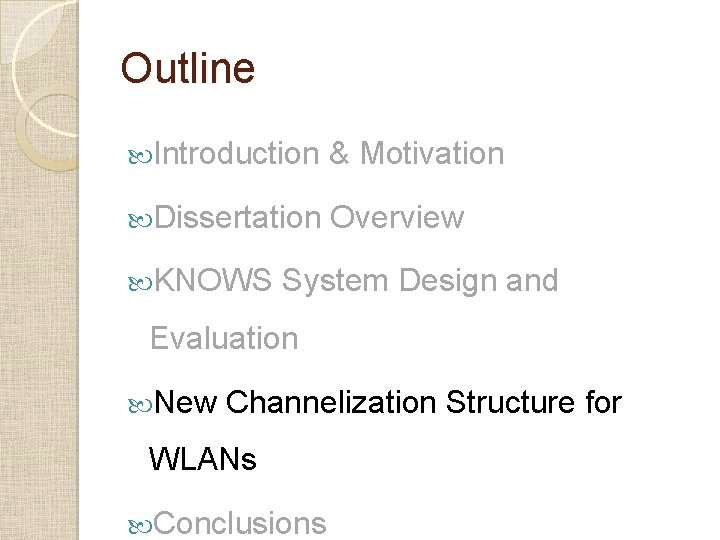Click the word Channelization
The width and height of the screenshot is (720, 540).
tap(332, 403)
